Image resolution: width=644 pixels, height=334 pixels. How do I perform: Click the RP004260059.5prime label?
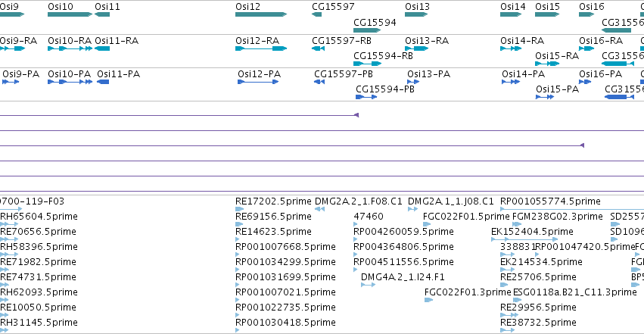point(403,232)
